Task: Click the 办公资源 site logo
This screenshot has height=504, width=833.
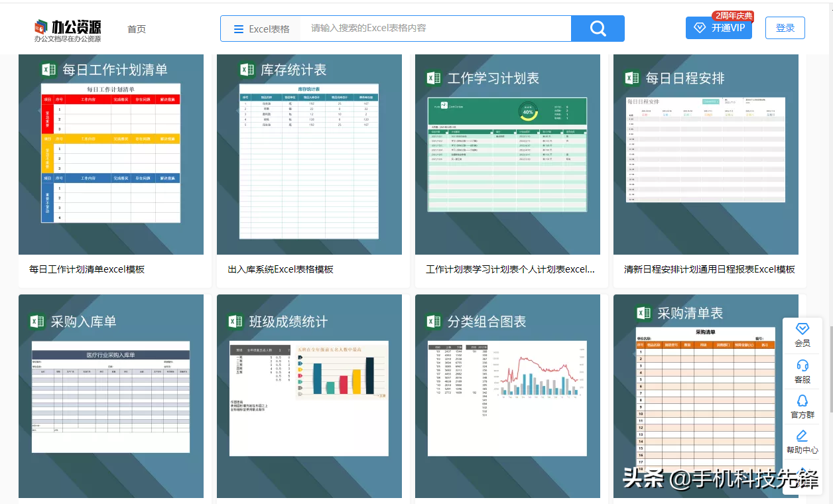Action: [68, 30]
